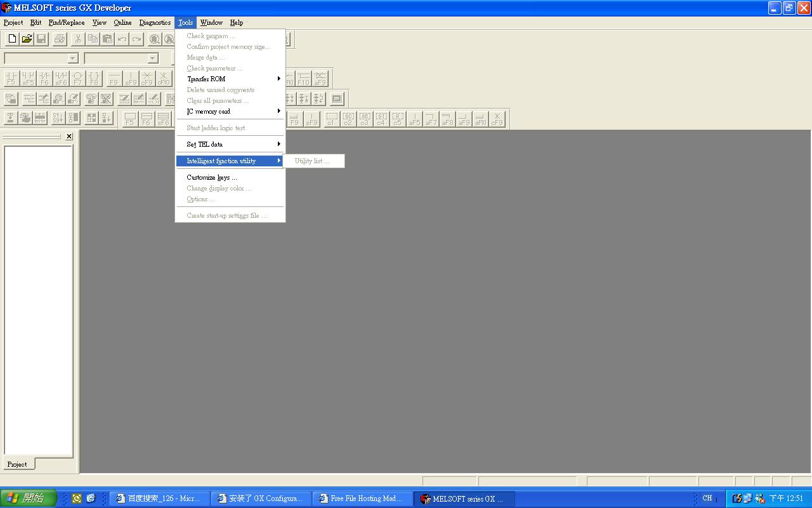This screenshot has height=508, width=812.
Task: Expand the IC memory card submenu
Action: 230,111
